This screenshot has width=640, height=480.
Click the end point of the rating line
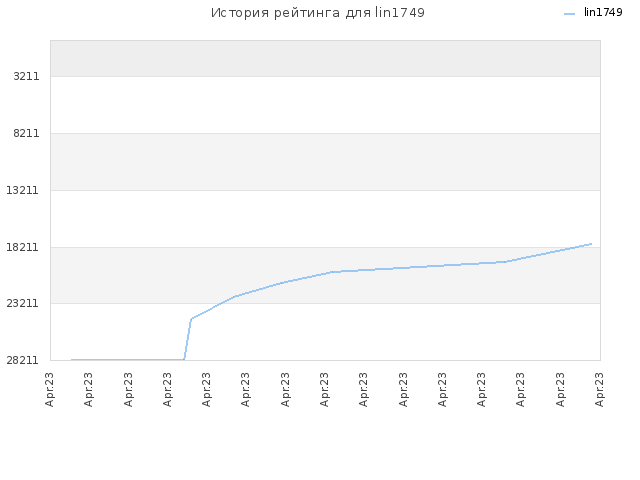(x=591, y=244)
